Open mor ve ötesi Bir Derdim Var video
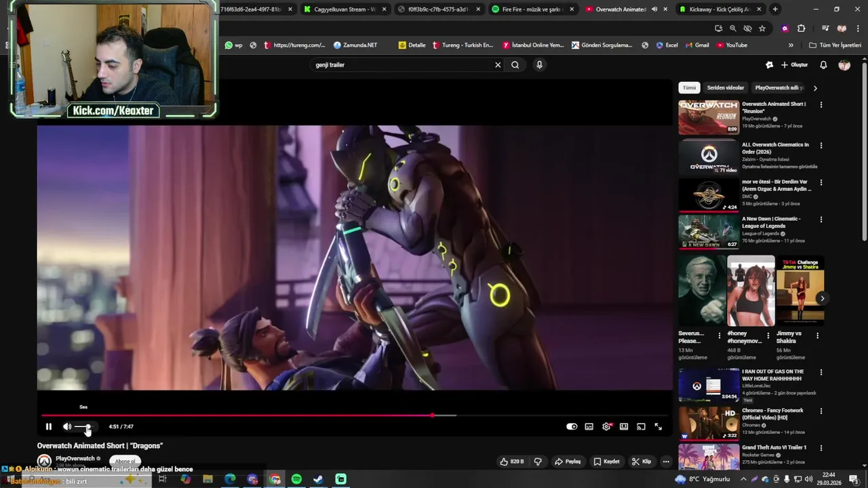The image size is (868, 488). coord(709,195)
